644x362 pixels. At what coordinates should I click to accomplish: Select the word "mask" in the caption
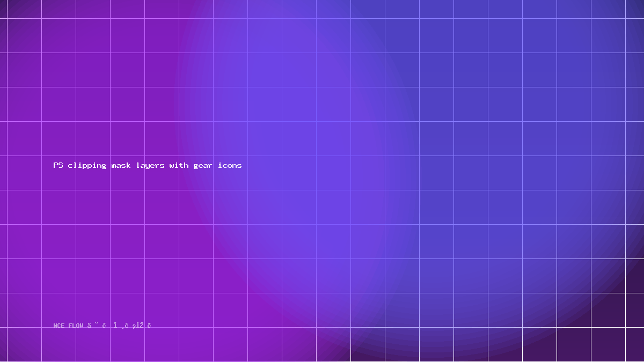pyautogui.click(x=121, y=165)
